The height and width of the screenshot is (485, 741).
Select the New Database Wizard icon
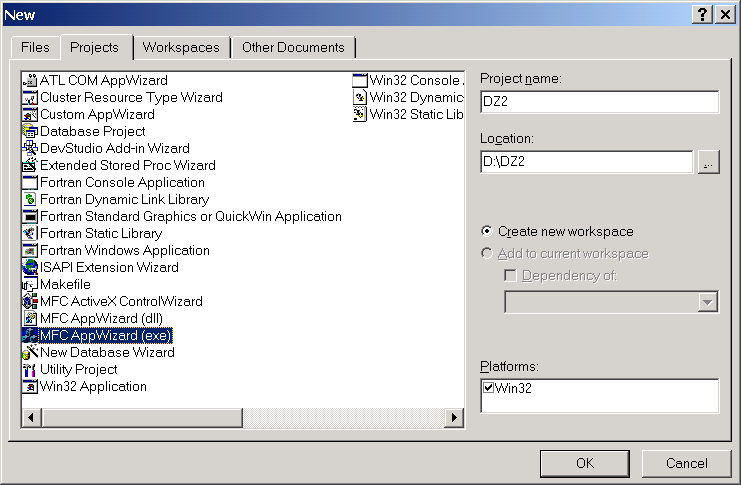30,353
